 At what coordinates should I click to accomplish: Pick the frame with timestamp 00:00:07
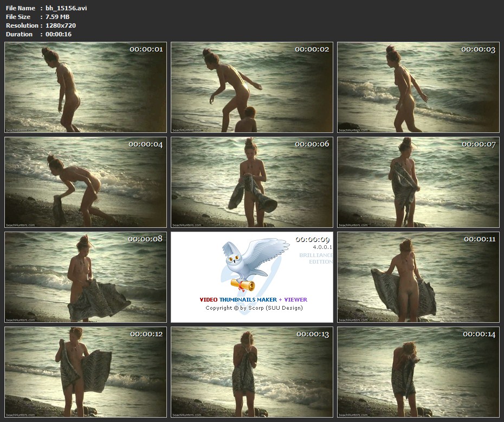tap(418, 182)
